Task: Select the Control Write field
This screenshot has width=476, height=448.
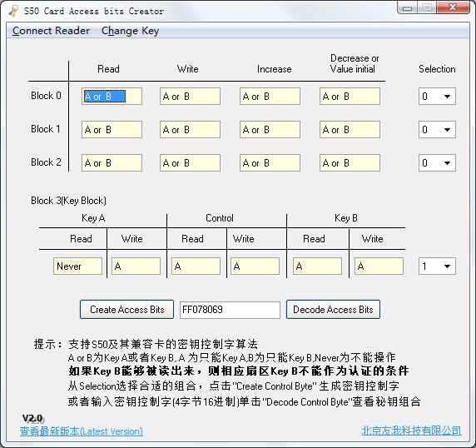Action: pos(255,266)
